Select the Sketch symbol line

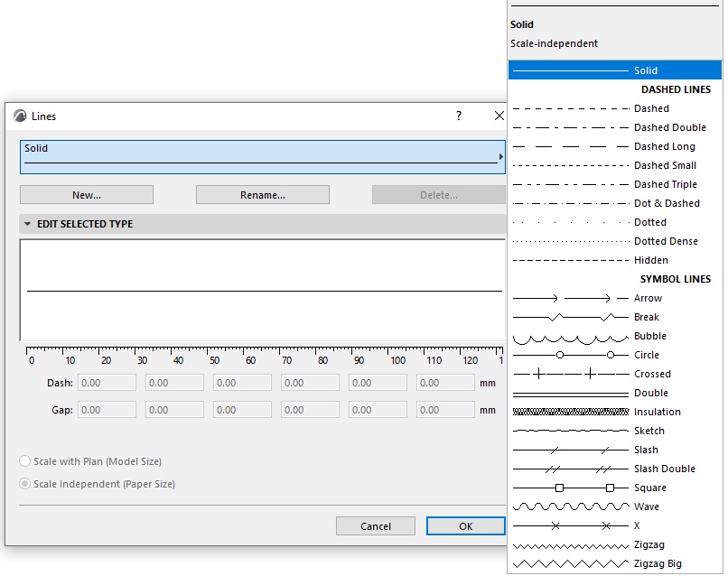tap(615, 431)
